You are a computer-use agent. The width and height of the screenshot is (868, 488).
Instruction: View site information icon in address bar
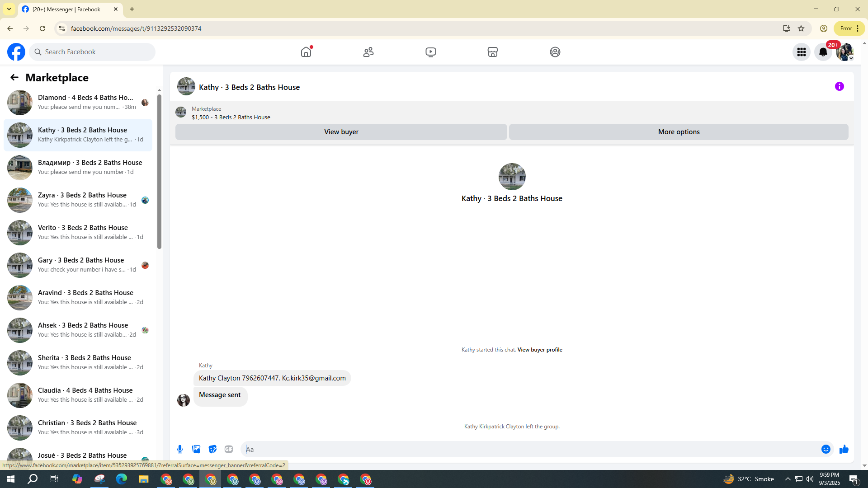(62, 28)
